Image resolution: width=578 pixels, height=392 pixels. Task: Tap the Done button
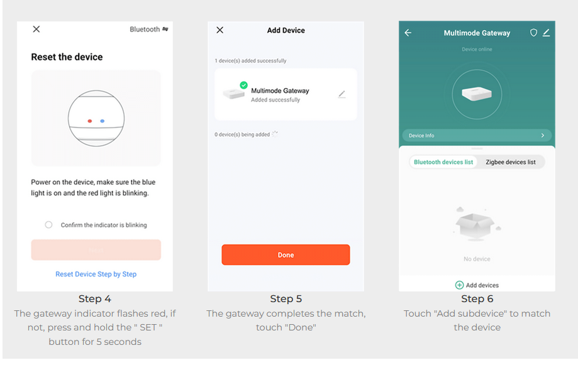pos(286,254)
